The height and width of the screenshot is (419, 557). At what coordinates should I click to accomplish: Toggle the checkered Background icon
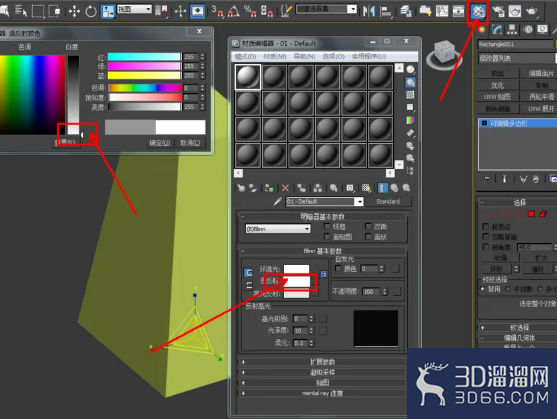(x=410, y=95)
